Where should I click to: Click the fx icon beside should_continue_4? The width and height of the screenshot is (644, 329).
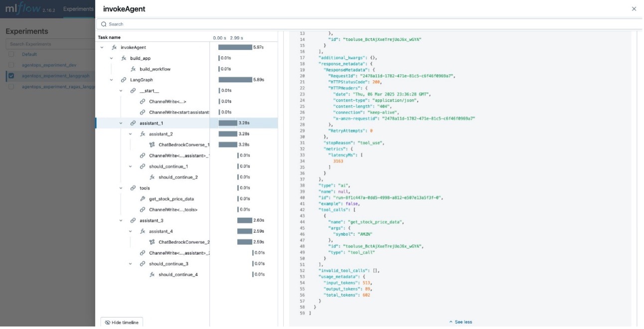[x=152, y=275]
